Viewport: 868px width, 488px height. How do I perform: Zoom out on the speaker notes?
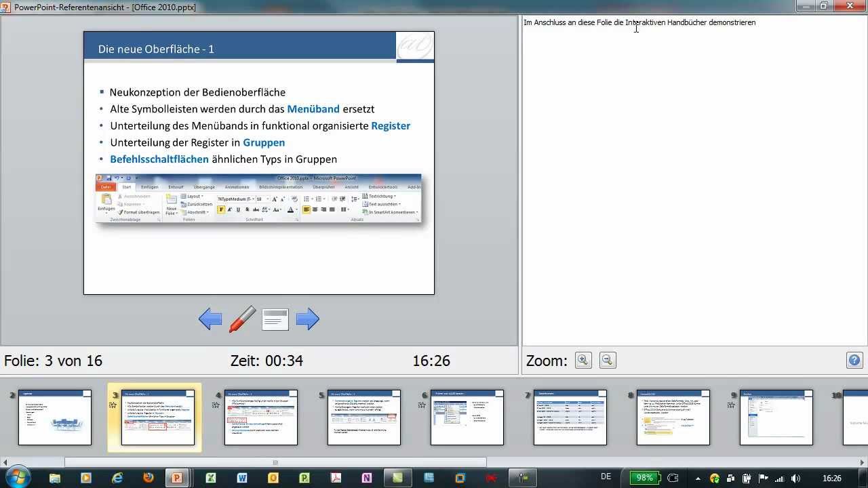[x=608, y=361]
